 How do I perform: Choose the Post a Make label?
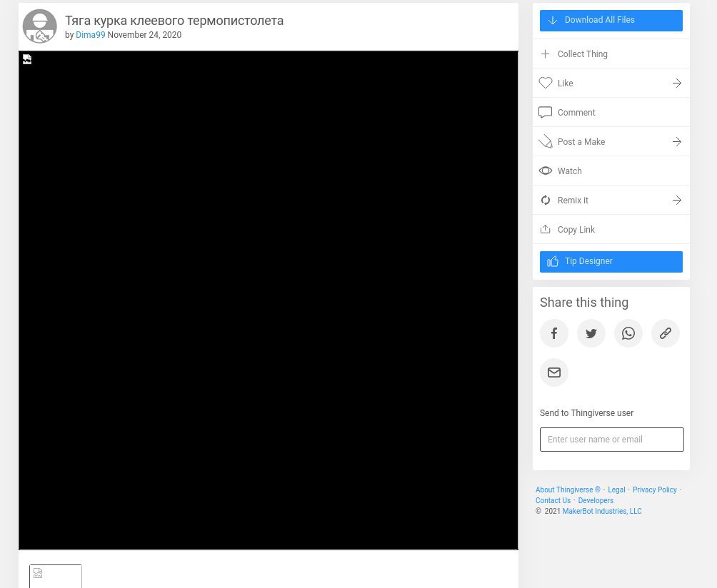(x=581, y=141)
